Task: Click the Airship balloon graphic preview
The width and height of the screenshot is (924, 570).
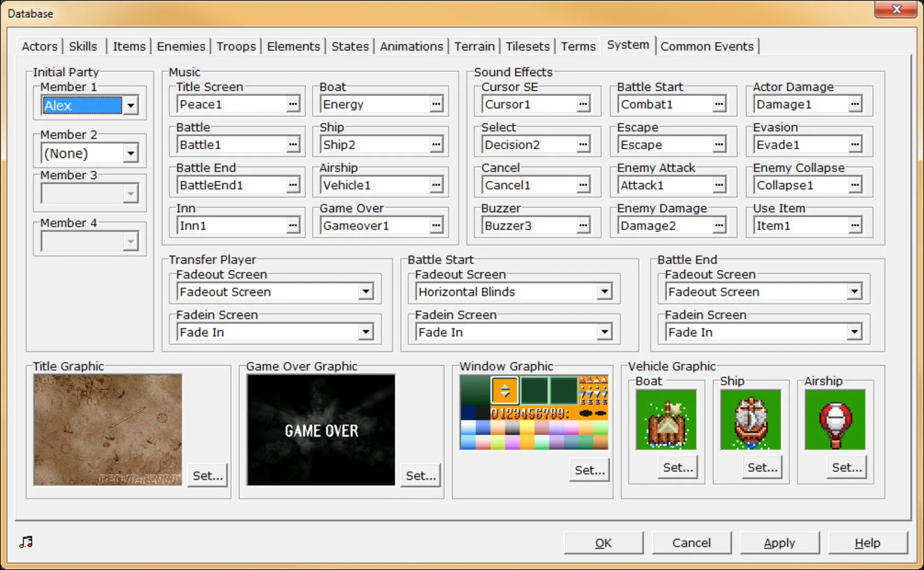Action: coord(835,420)
